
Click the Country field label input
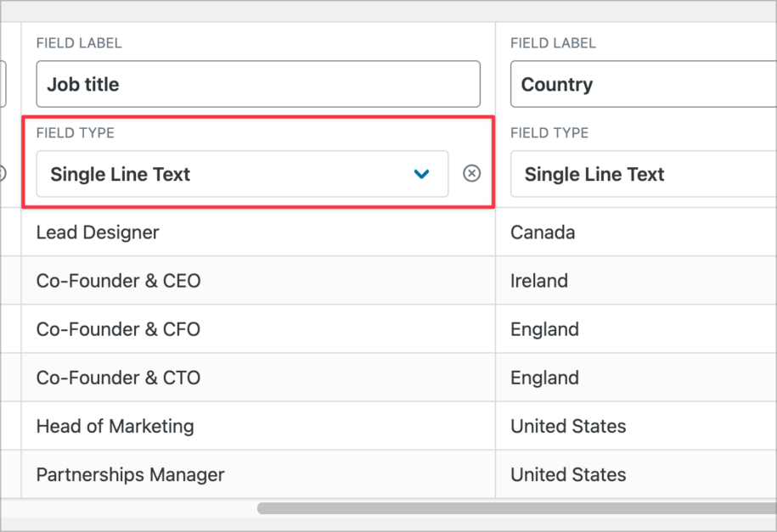(x=662, y=84)
